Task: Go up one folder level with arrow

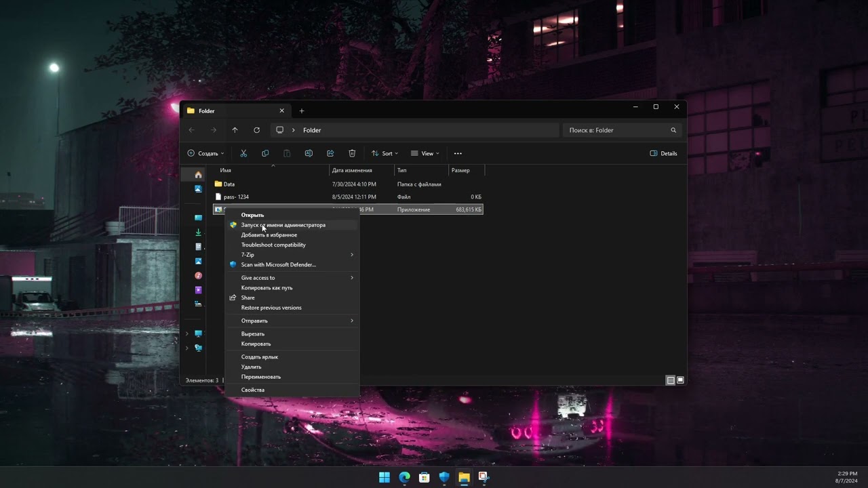Action: [x=235, y=130]
